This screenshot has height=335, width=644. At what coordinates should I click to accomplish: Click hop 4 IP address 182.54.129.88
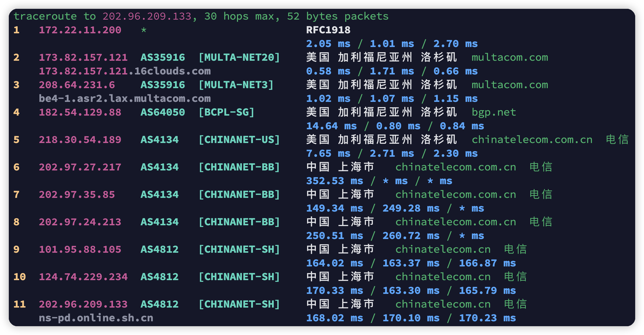(80, 112)
